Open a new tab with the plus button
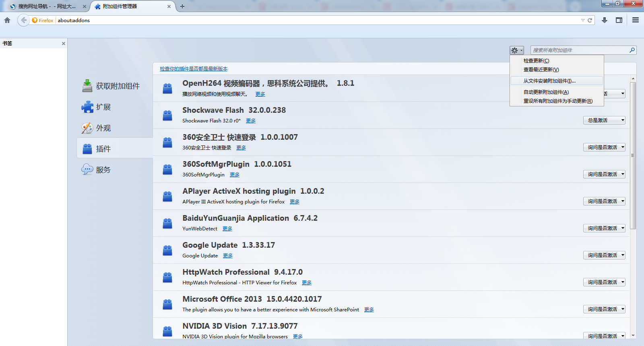The width and height of the screenshot is (644, 346). [182, 6]
